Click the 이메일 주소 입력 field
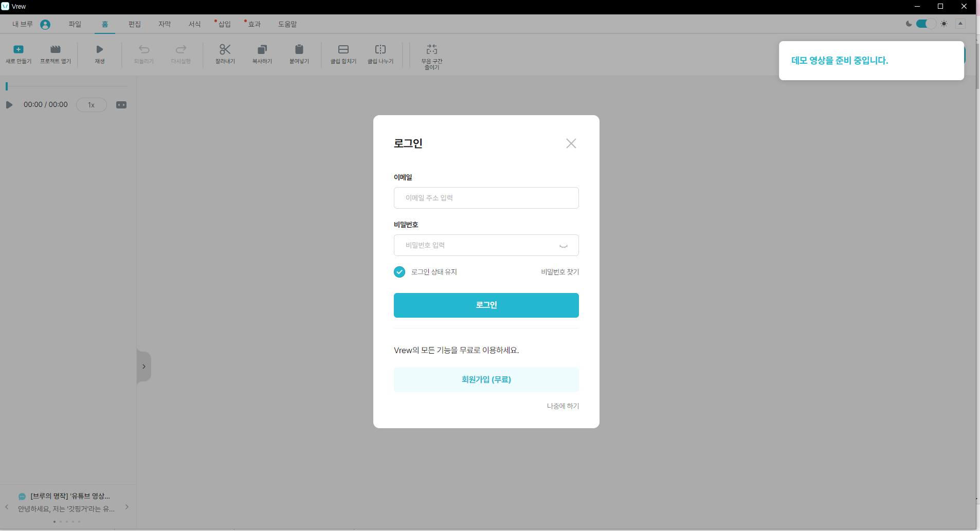Viewport: 980px width, 531px height. pos(486,198)
